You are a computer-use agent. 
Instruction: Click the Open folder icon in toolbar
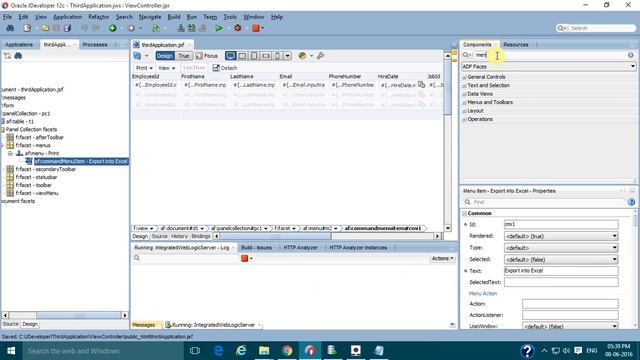pos(45,28)
